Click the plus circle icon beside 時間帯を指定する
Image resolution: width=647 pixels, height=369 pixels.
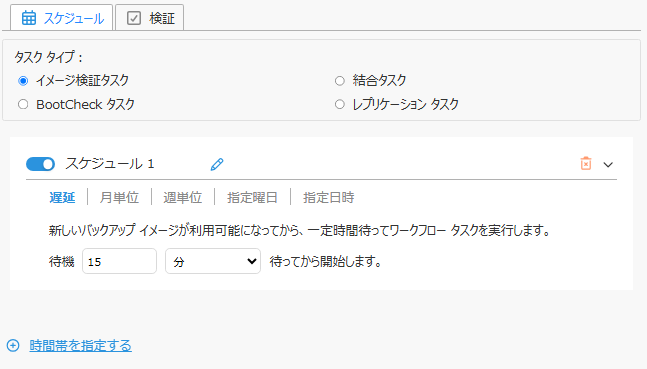point(13,345)
